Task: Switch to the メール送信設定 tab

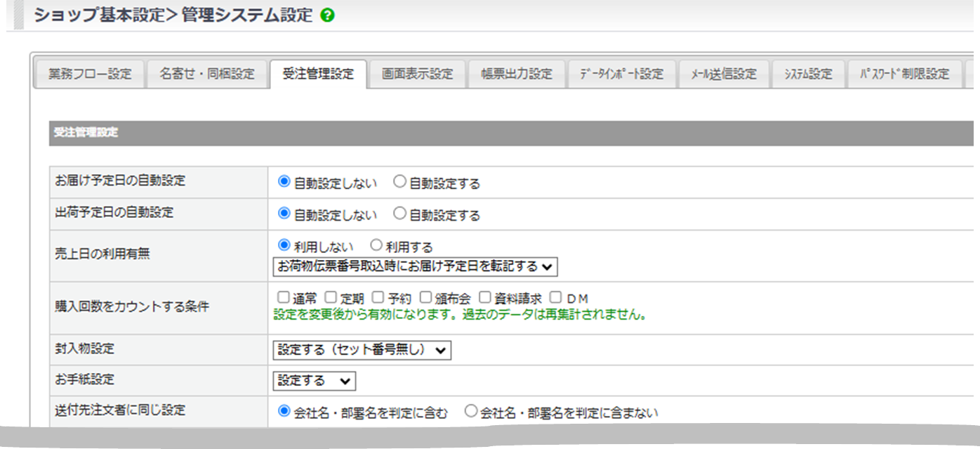Action: point(724,74)
